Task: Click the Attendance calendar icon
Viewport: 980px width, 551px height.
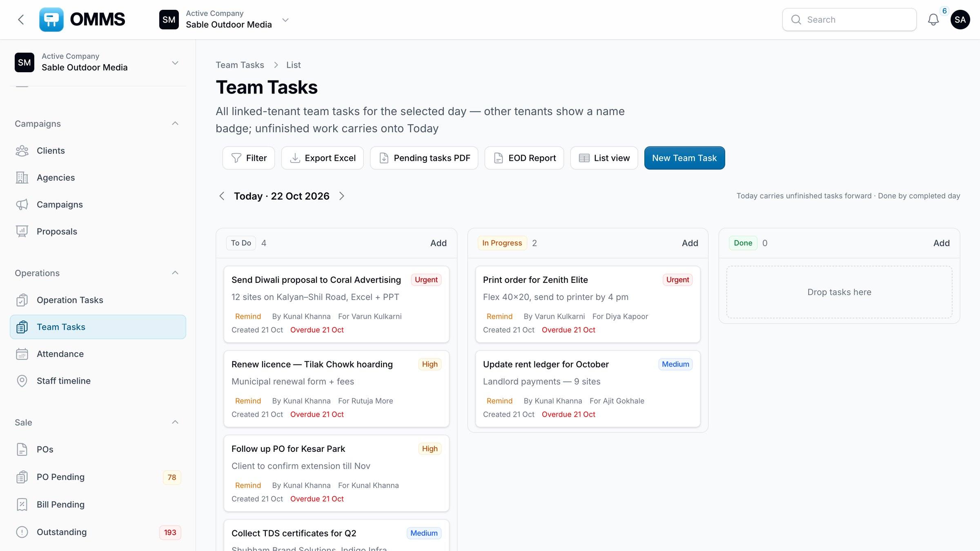Action: 22,354
